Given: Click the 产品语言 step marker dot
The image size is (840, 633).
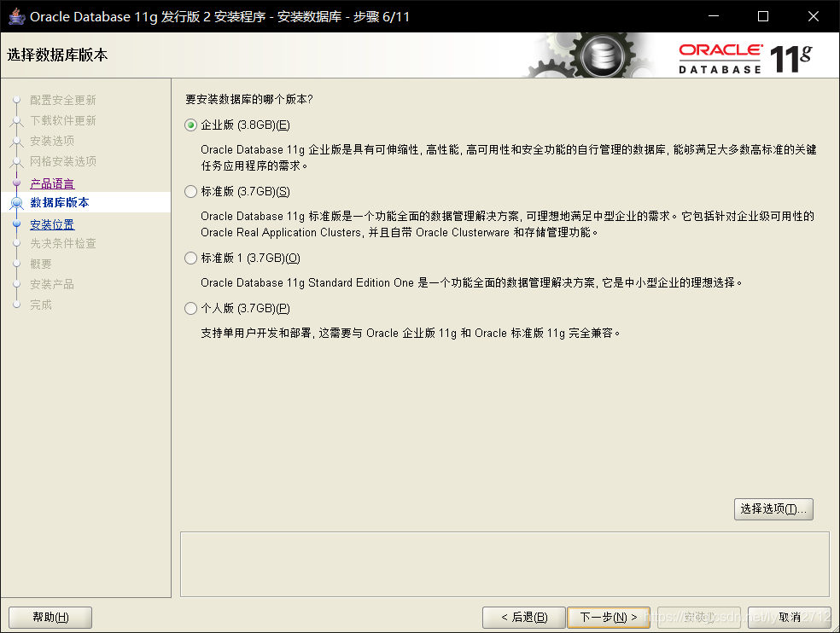Looking at the screenshot, I should coord(16,183).
